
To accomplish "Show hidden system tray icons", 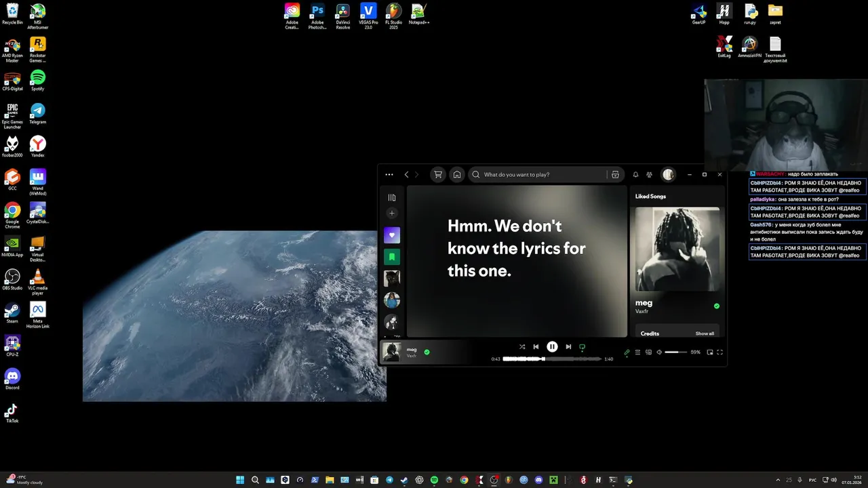I will pos(777,480).
